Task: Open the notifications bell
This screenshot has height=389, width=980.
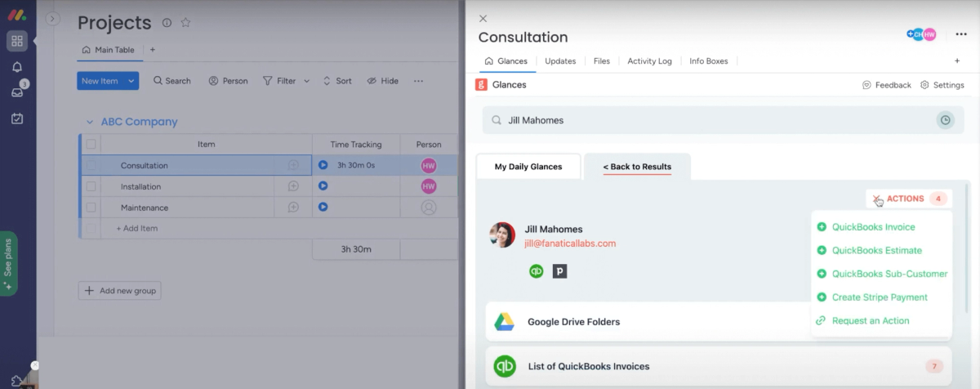Action: click(x=17, y=67)
